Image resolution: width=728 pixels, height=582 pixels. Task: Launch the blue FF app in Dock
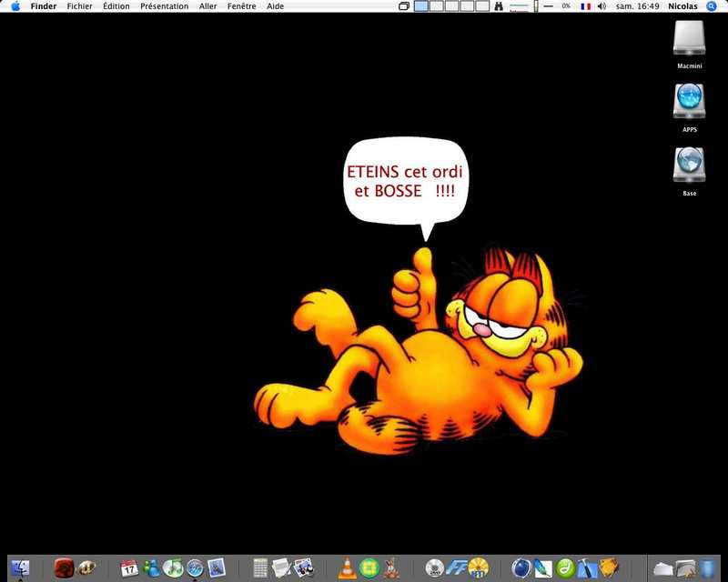tap(456, 568)
